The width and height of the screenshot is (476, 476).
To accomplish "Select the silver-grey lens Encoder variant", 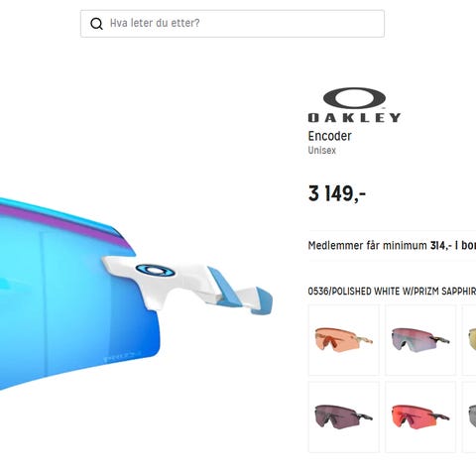I will (x=420, y=340).
